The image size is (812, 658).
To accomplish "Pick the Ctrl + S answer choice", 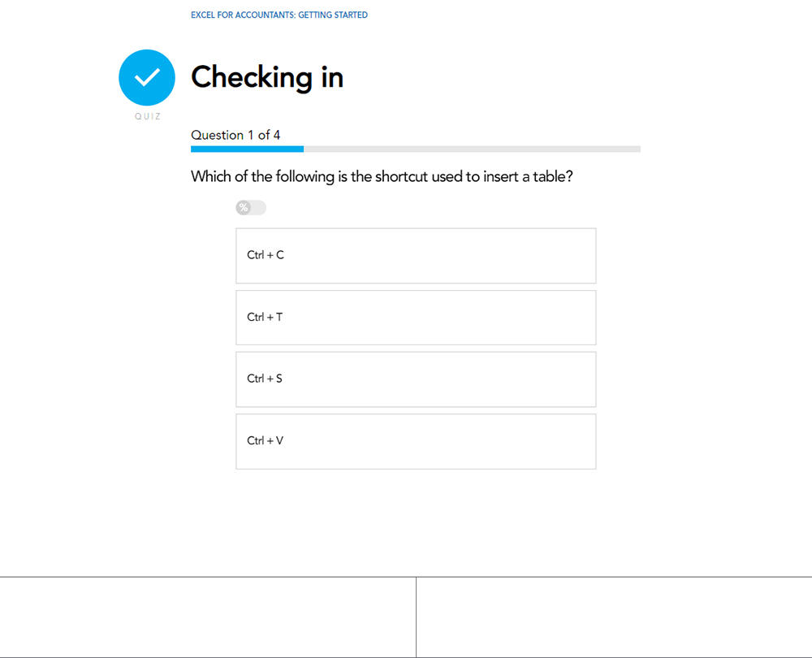I will coord(416,379).
